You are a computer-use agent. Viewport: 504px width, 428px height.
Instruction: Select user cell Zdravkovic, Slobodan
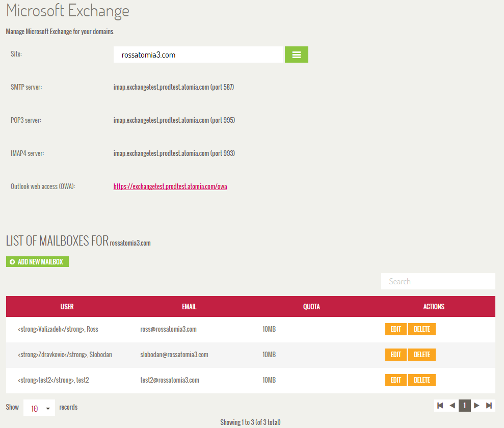point(65,355)
